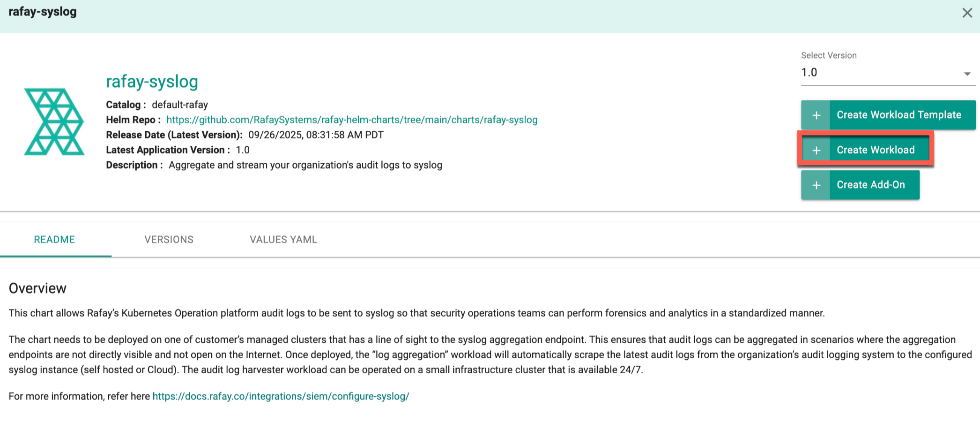Select the README tab
The height and width of the screenshot is (423, 980).
(x=54, y=239)
